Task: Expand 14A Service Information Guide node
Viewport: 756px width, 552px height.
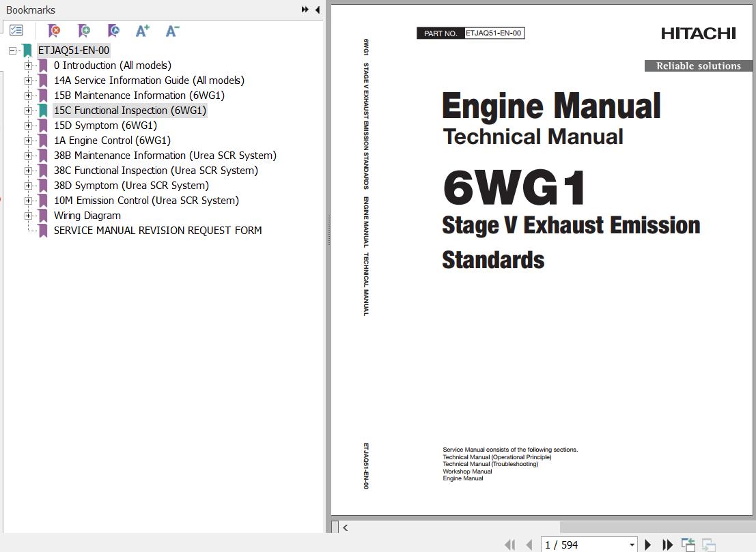Action: pyautogui.click(x=28, y=81)
